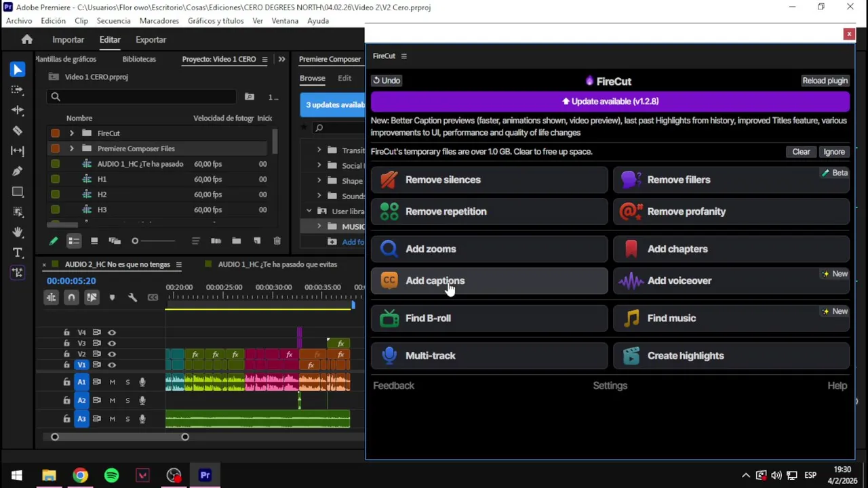The height and width of the screenshot is (488, 868).
Task: Click the Add zooms magnifier icon
Action: pos(389,249)
